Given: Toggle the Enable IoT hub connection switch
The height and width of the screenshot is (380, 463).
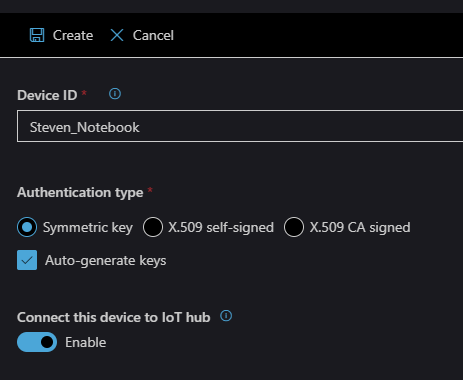Looking at the screenshot, I should (37, 342).
